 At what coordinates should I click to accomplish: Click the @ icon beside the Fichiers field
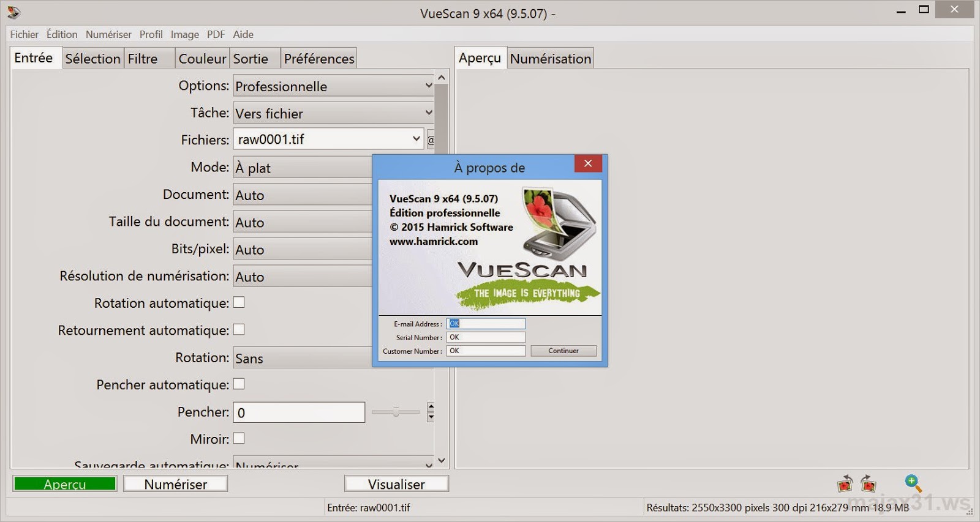point(431,140)
